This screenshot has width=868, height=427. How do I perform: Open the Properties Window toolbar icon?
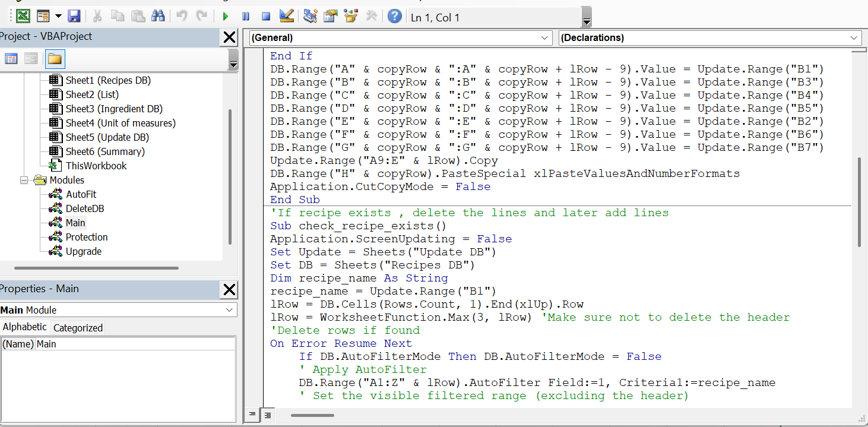(331, 17)
